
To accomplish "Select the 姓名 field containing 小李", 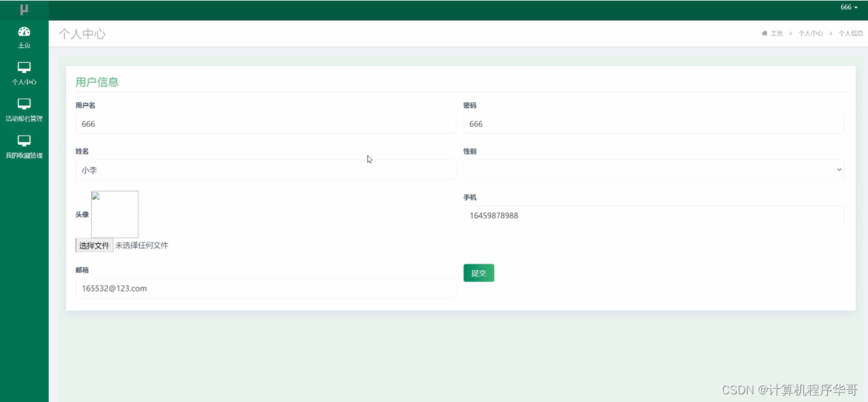I will pos(265,170).
